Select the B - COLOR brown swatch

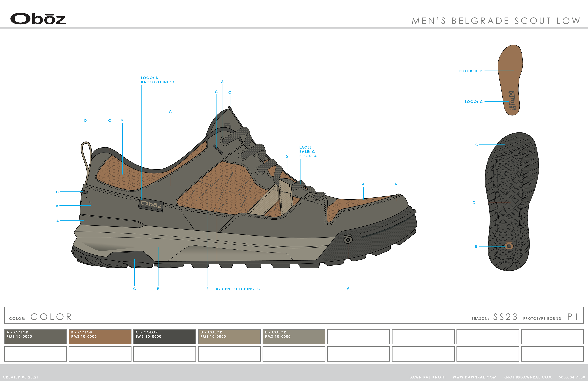[x=100, y=337]
